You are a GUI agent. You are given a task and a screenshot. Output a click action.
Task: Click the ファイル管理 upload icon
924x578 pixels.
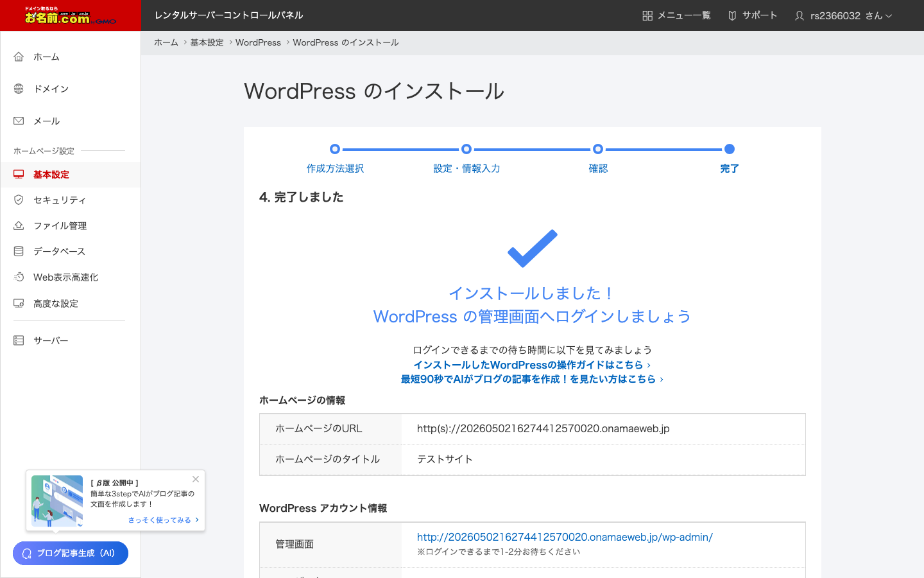19,225
